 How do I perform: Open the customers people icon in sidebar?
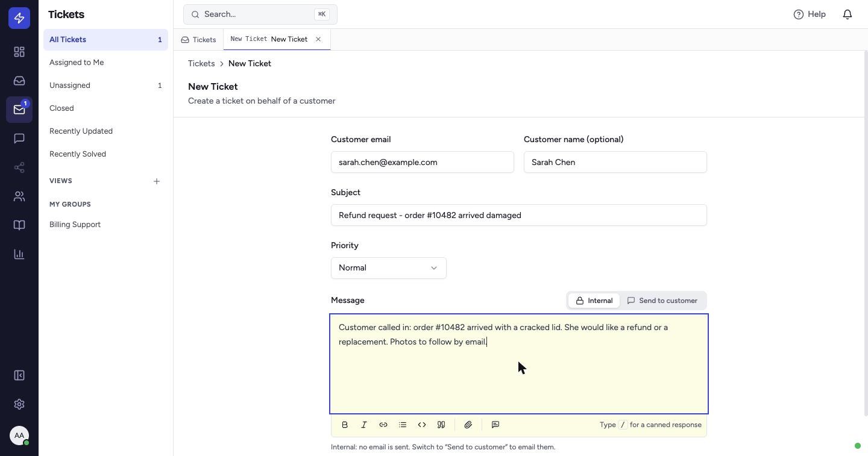point(19,196)
